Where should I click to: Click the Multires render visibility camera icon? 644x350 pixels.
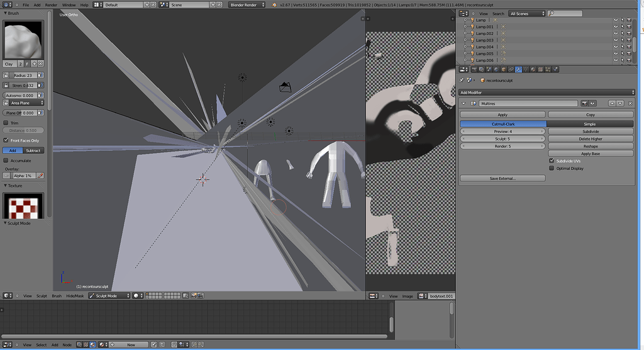click(584, 103)
